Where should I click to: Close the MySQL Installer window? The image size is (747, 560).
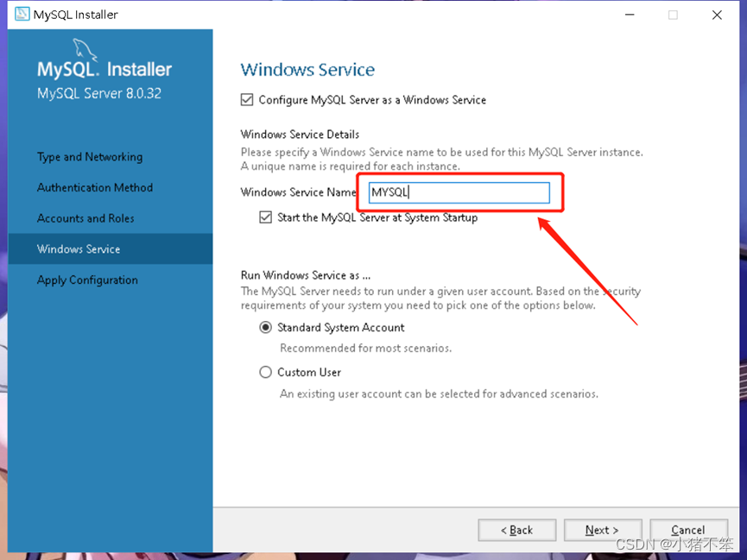pos(717,15)
